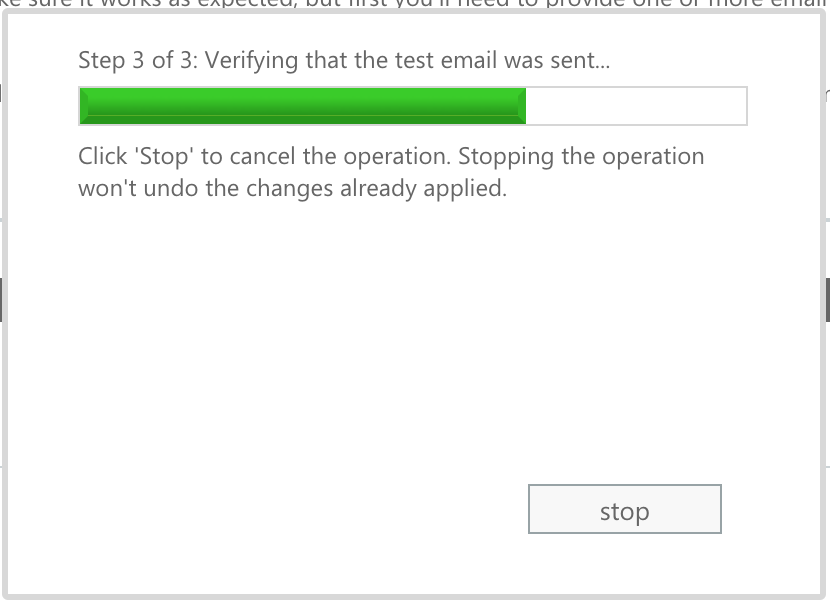Click the green filled progress bar portion
Viewport: 830px width, 608px height.
click(302, 106)
